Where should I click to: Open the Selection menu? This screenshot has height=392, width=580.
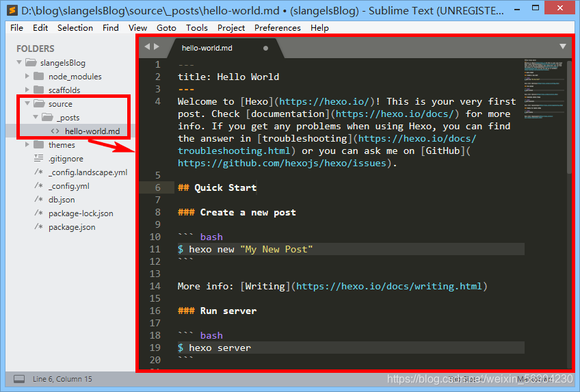pos(75,28)
